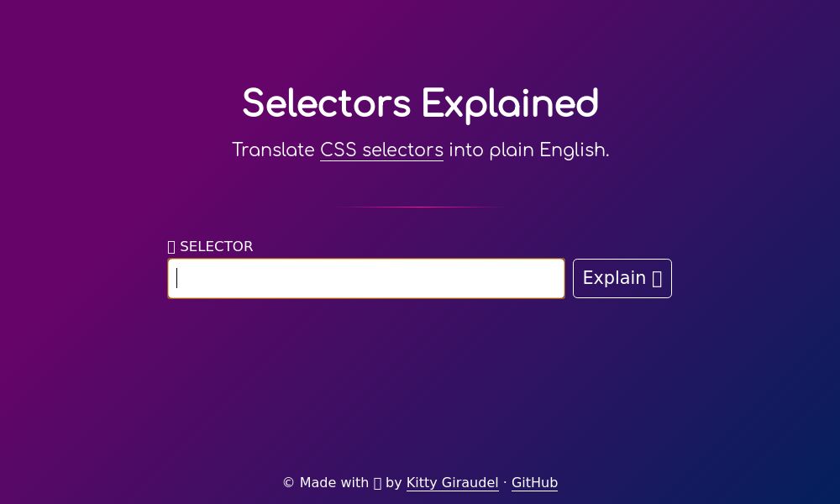Click the 'Selectors Explained' page title
The width and height of the screenshot is (840, 504).
(420, 103)
